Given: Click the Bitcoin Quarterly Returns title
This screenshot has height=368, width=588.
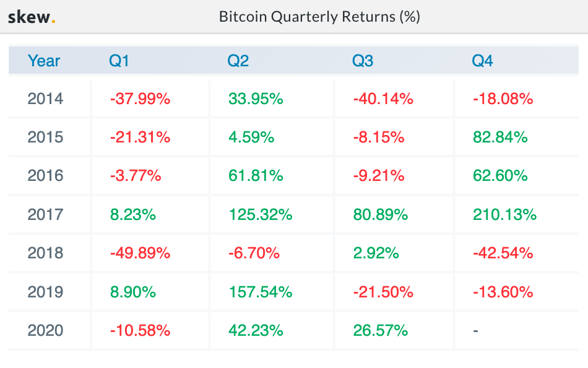Looking at the screenshot, I should click(x=319, y=17).
